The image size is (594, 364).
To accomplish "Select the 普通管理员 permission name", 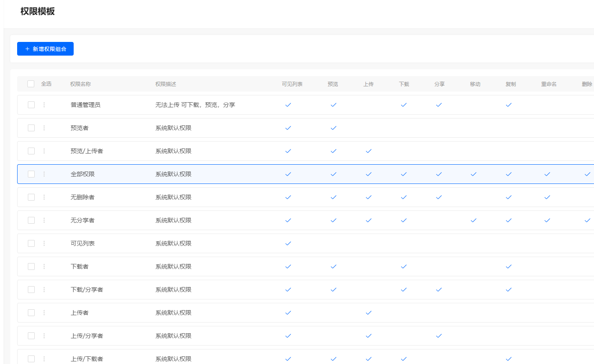I will [86, 105].
